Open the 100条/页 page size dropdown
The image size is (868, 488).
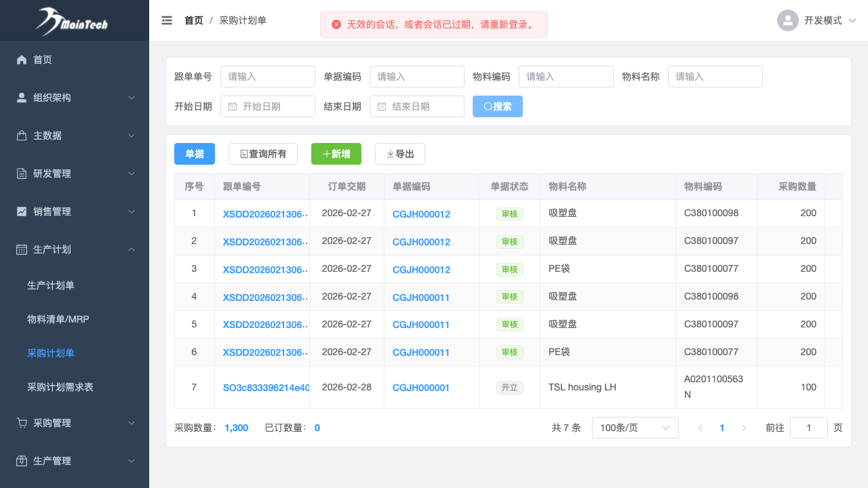tap(635, 428)
